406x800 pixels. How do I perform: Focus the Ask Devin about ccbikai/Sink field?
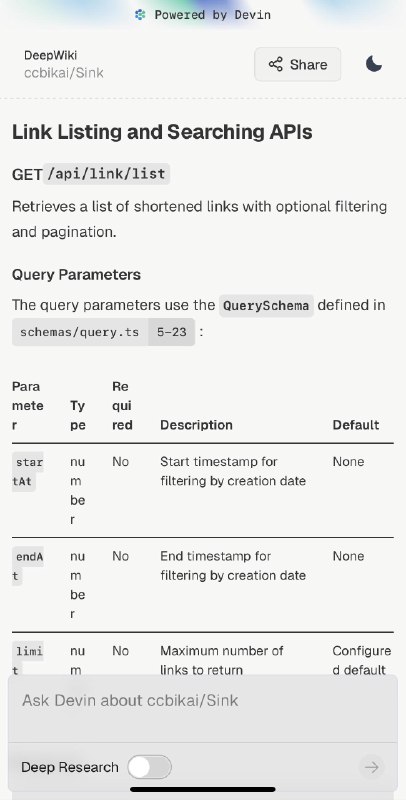pyautogui.click(x=203, y=708)
